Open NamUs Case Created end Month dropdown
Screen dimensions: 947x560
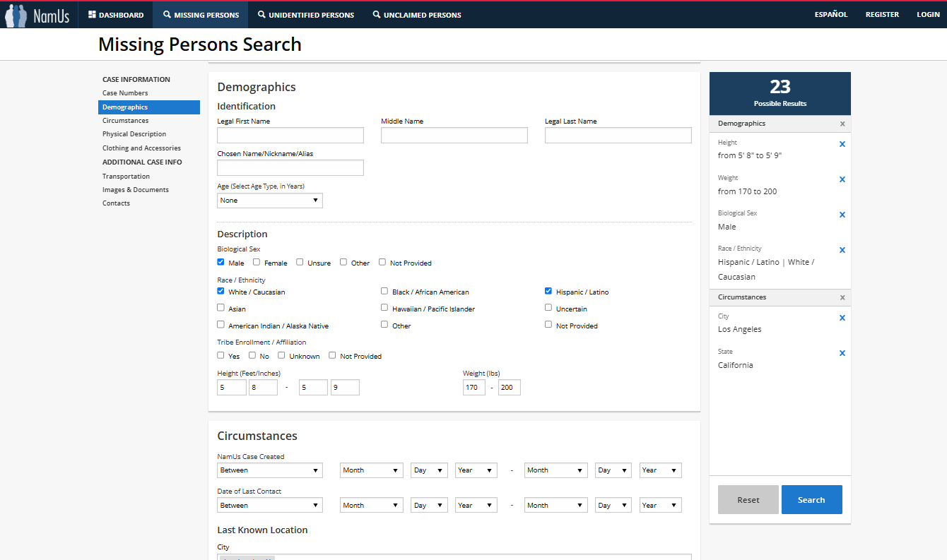click(556, 470)
